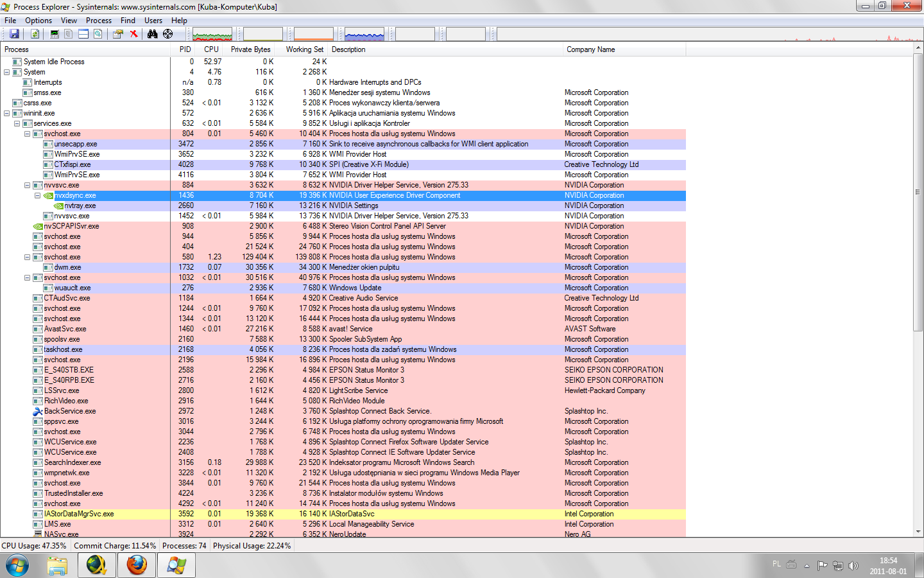Click the Show Lower Pane icon
The height and width of the screenshot is (578, 924).
(x=83, y=34)
